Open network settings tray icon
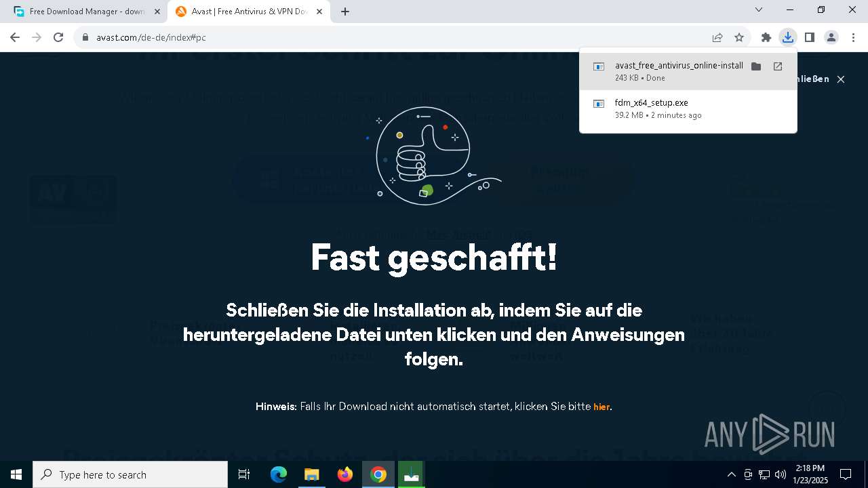This screenshot has width=868, height=488. tap(764, 474)
